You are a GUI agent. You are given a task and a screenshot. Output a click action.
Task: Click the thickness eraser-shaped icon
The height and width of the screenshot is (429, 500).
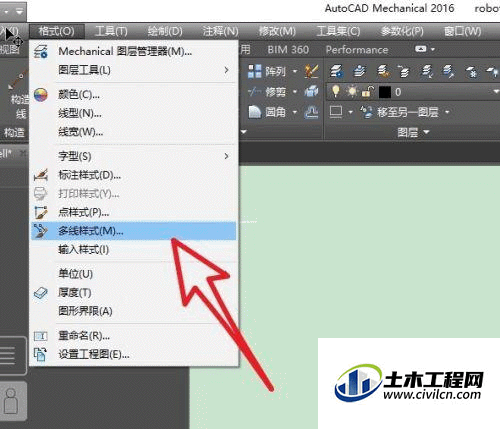point(41,293)
